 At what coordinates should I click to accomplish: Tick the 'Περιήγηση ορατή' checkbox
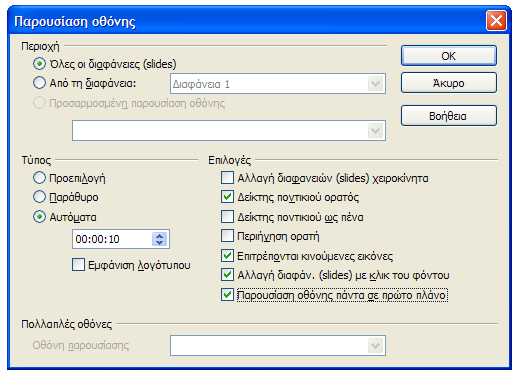point(227,236)
